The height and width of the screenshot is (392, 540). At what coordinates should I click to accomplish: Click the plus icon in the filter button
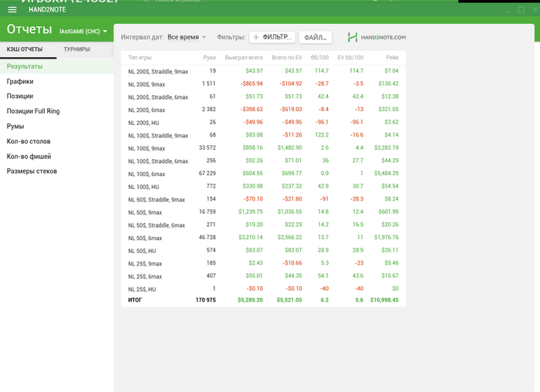click(x=256, y=37)
